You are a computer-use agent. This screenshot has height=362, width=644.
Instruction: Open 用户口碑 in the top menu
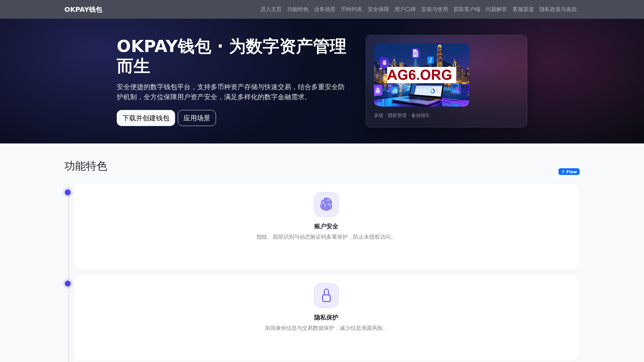pyautogui.click(x=405, y=9)
